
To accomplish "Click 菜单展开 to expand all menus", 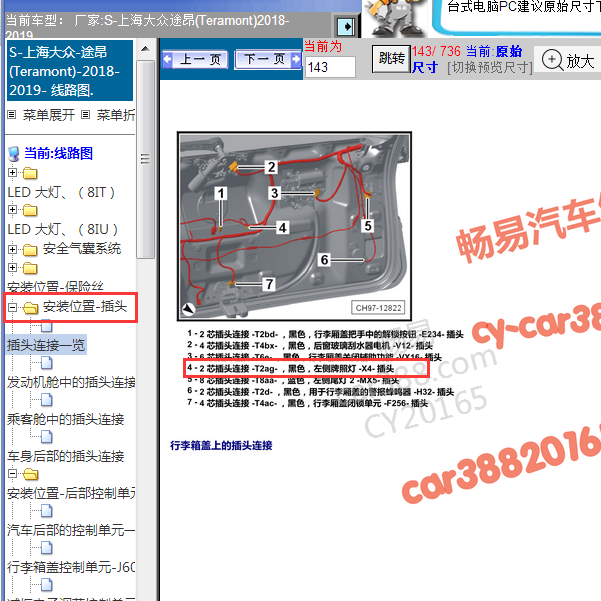I will coord(49,115).
